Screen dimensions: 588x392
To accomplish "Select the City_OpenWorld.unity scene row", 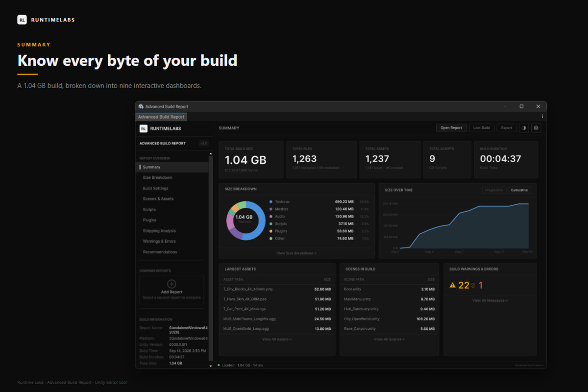I will coord(389,319).
